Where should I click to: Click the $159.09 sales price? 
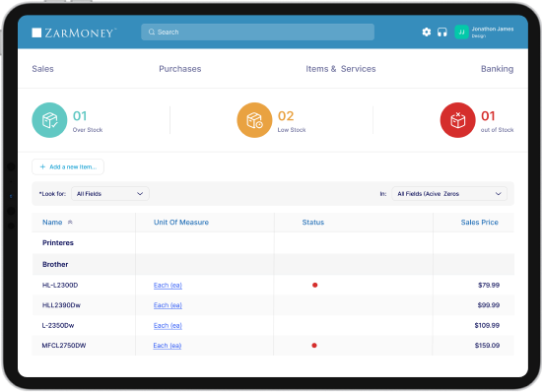487,345
